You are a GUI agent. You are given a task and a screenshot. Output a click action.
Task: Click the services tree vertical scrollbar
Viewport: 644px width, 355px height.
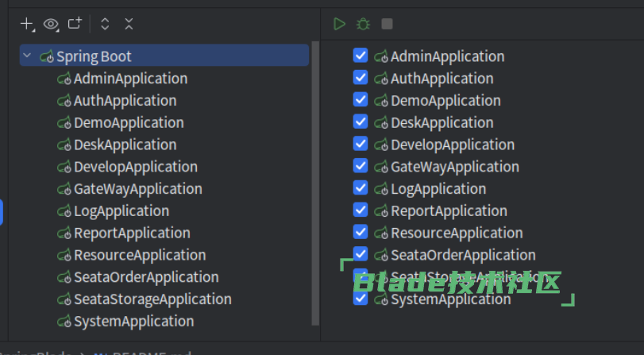315,183
